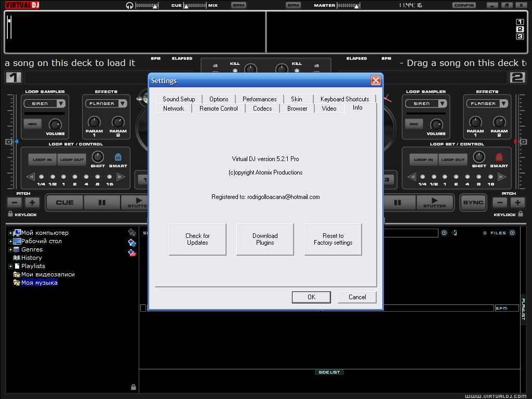532x399 pixels.
Task: Double right deck loop with right arrow
Action: (502, 177)
